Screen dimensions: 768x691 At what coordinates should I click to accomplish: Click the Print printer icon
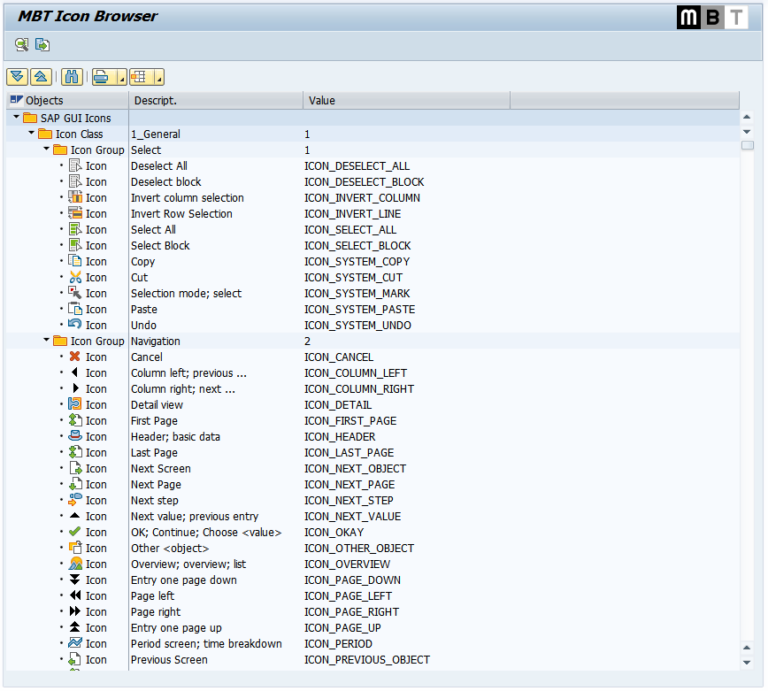point(103,77)
